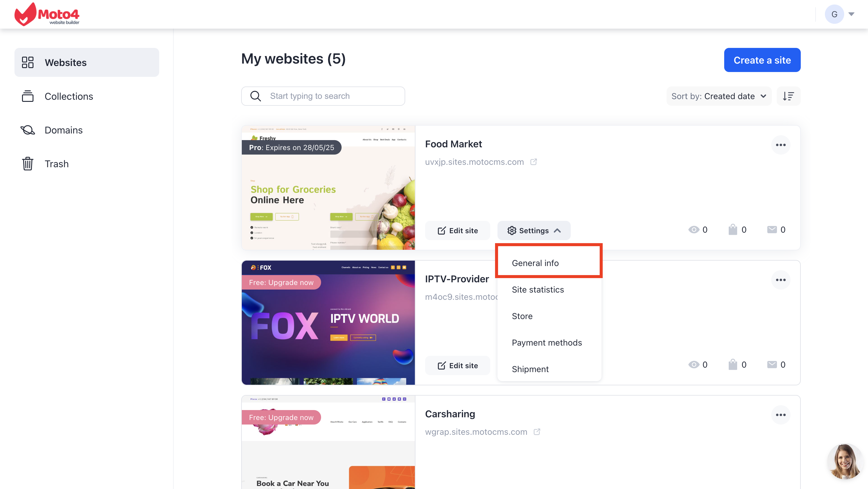This screenshot has height=489, width=868.
Task: Click the Food Market site title
Action: (x=453, y=144)
